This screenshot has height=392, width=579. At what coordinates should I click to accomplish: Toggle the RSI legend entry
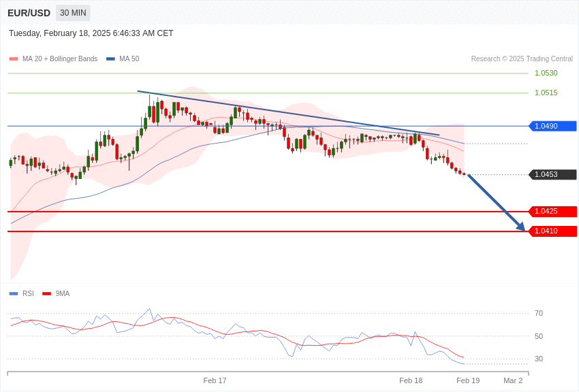click(x=28, y=294)
